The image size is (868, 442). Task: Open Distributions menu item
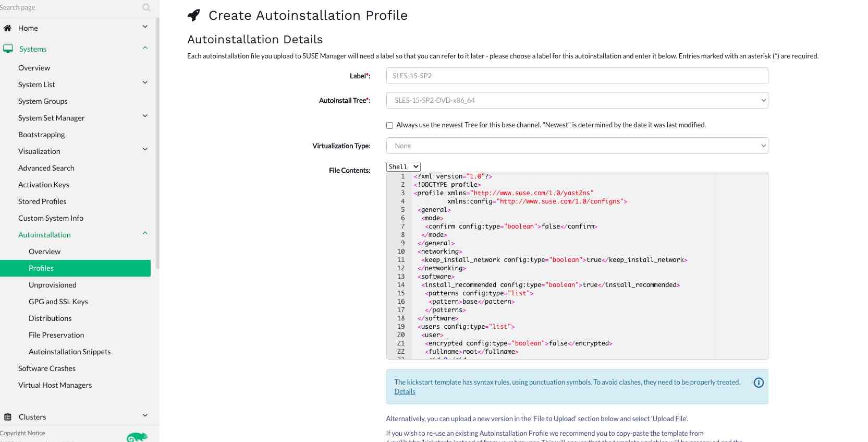(x=50, y=318)
